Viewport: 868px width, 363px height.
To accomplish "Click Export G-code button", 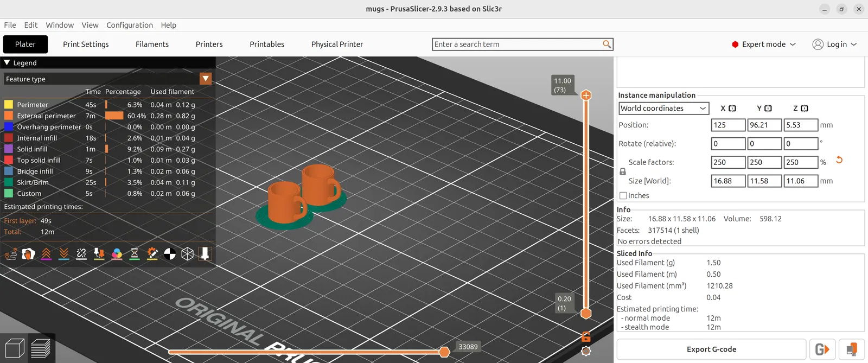I will (711, 349).
